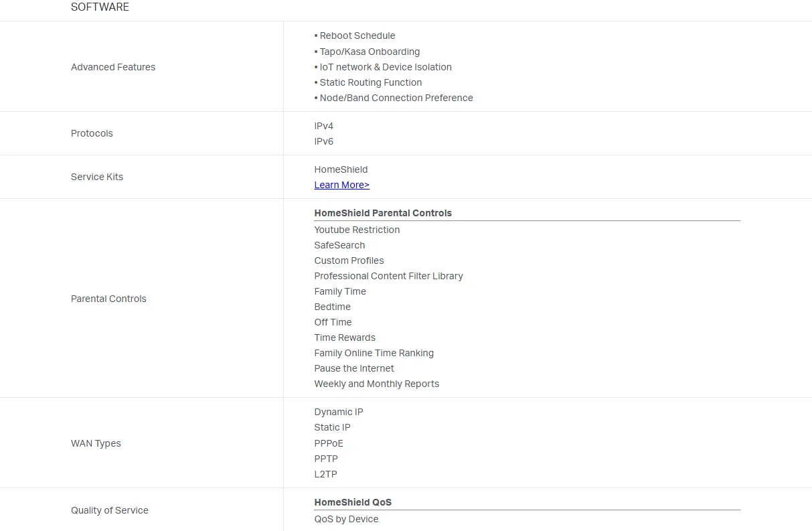Click the IPv6 protocol entry

323,141
